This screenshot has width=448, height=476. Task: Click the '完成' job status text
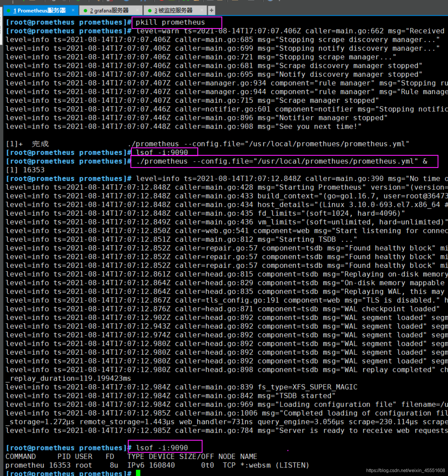(40, 144)
